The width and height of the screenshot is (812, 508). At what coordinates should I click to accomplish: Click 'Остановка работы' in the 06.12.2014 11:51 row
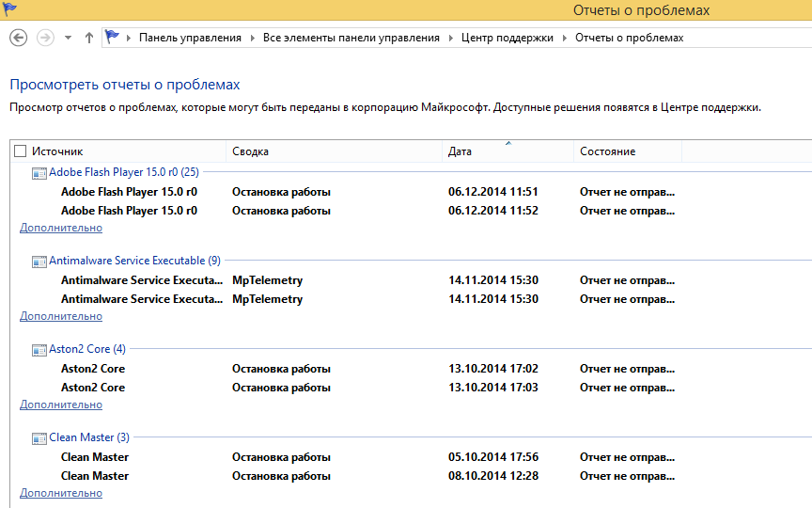[281, 192]
